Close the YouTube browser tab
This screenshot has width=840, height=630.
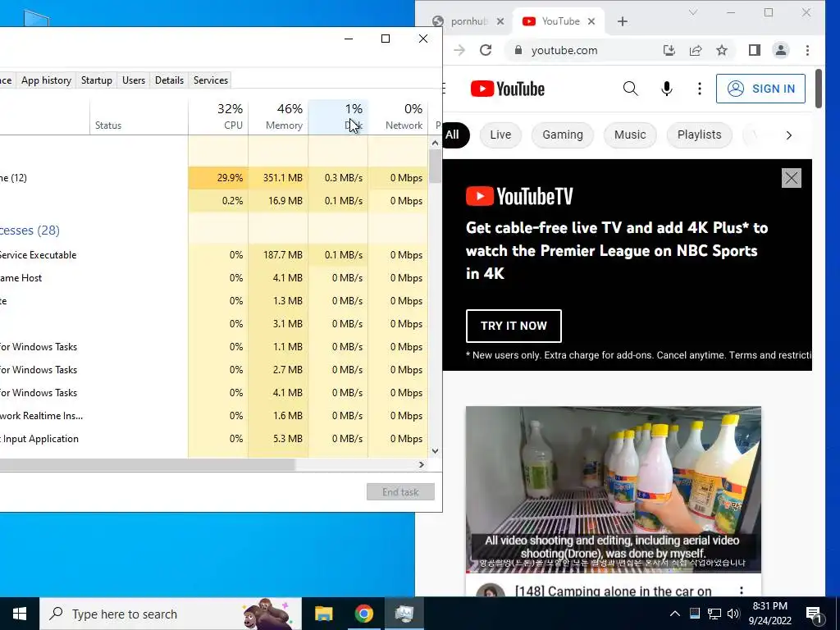591,21
